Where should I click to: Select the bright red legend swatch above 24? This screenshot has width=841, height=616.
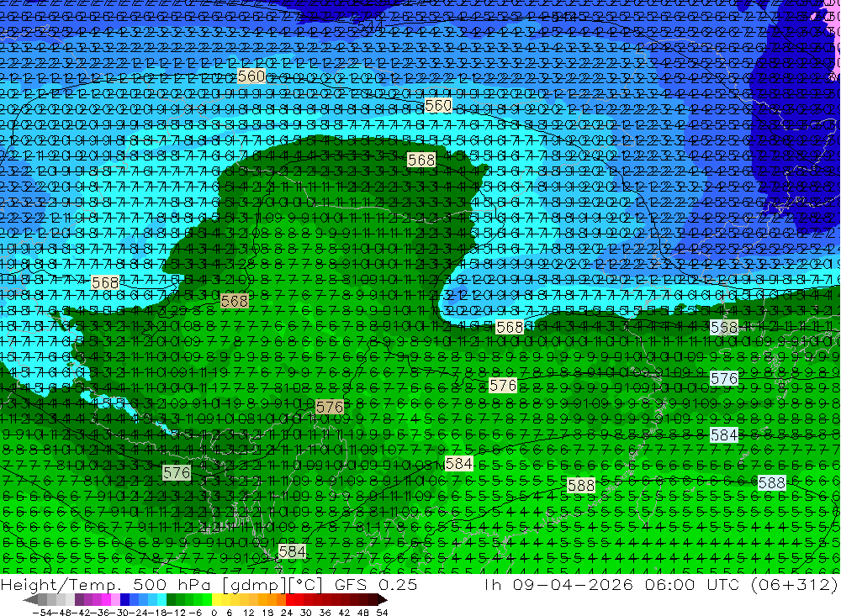[x=290, y=600]
